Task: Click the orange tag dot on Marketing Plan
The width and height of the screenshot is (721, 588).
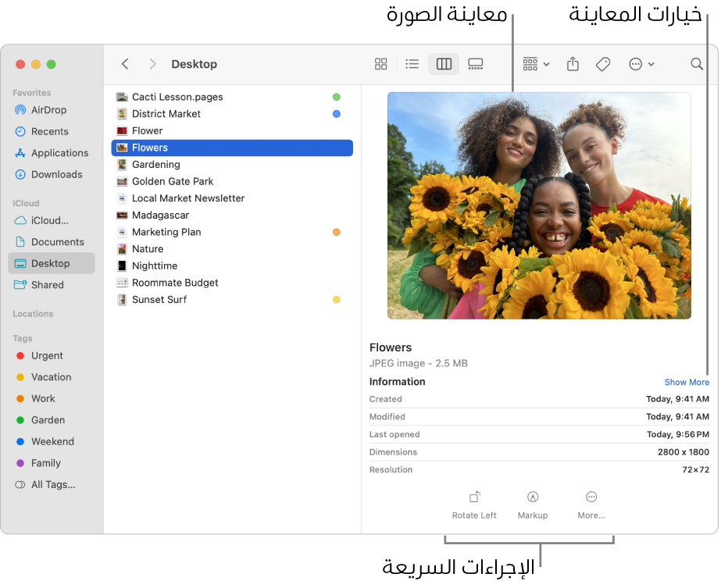Action: click(x=337, y=232)
